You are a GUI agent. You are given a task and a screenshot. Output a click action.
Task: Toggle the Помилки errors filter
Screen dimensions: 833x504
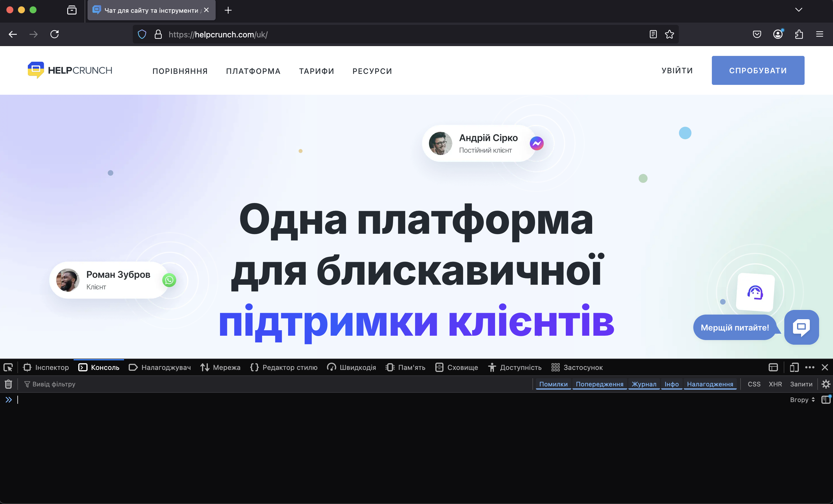(553, 384)
